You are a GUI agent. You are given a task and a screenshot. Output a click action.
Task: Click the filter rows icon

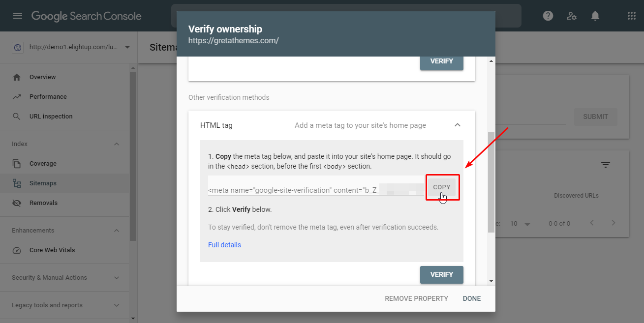point(606,165)
